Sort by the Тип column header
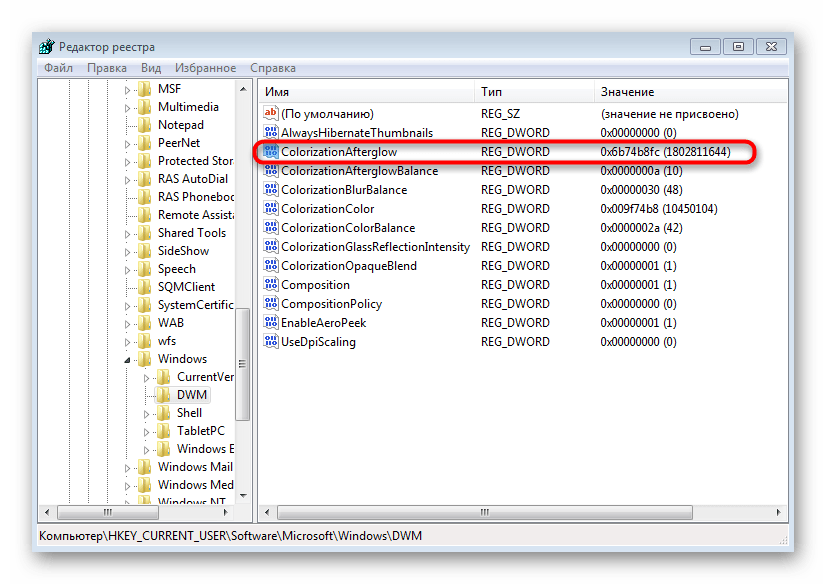Screen dimensions: 826x584 tap(535, 92)
